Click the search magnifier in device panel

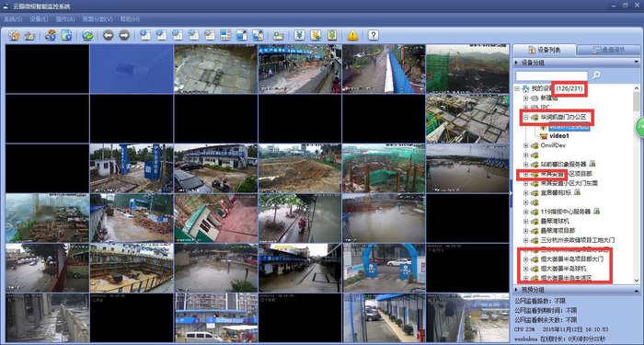click(596, 75)
